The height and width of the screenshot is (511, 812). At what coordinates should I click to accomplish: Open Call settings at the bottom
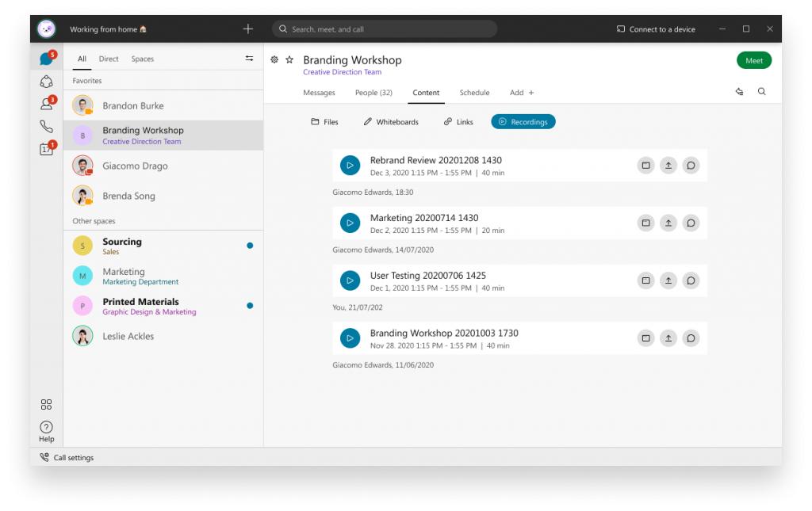(67, 457)
